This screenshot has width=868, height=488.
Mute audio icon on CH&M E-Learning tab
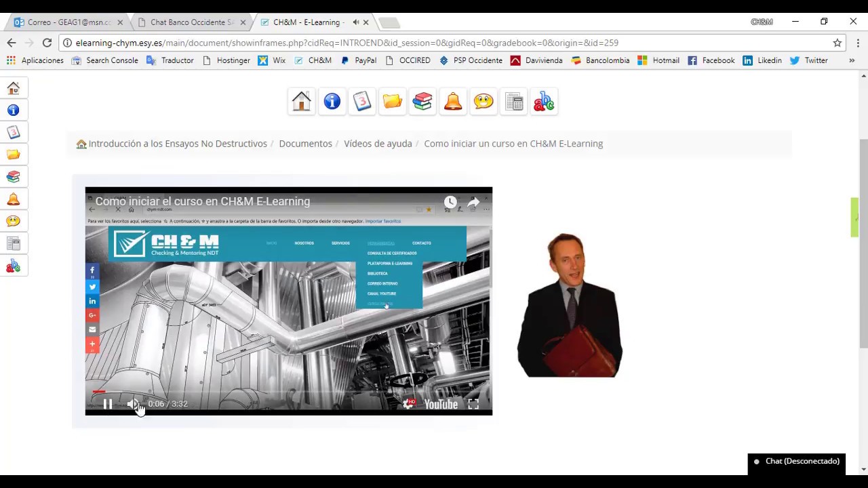point(355,22)
